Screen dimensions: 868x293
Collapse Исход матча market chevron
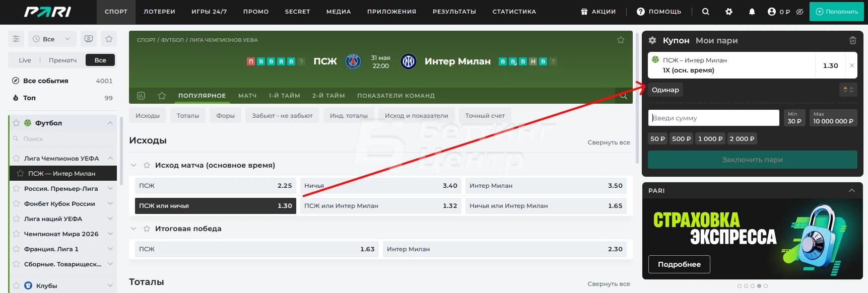tap(133, 165)
